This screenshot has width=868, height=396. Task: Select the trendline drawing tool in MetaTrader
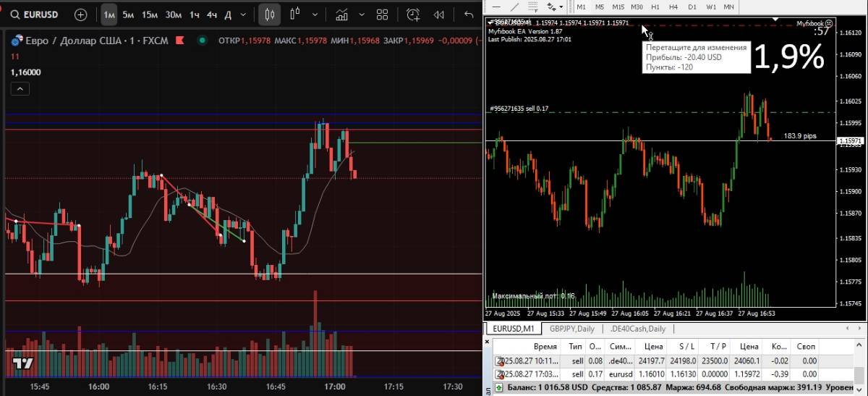click(514, 7)
